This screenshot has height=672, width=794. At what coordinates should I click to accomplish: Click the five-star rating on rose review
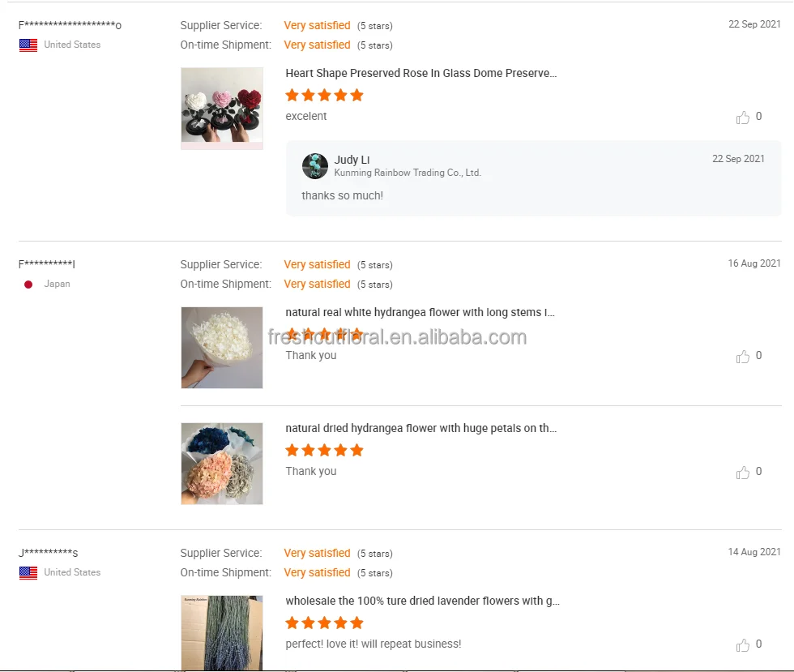(324, 96)
